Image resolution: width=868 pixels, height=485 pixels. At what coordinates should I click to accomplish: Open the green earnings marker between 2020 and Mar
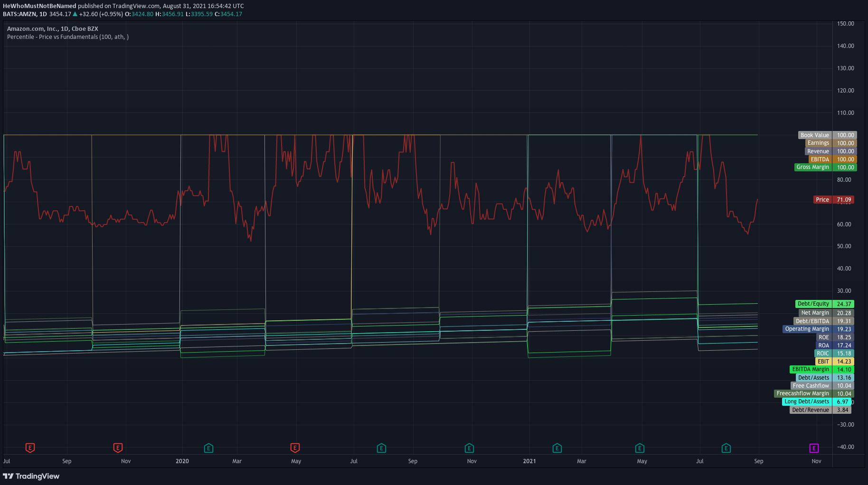pos(208,448)
